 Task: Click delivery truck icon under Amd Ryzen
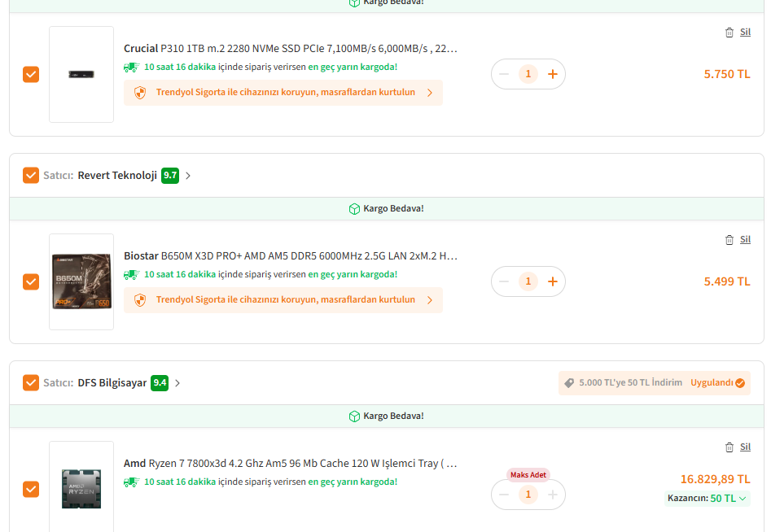(x=131, y=482)
